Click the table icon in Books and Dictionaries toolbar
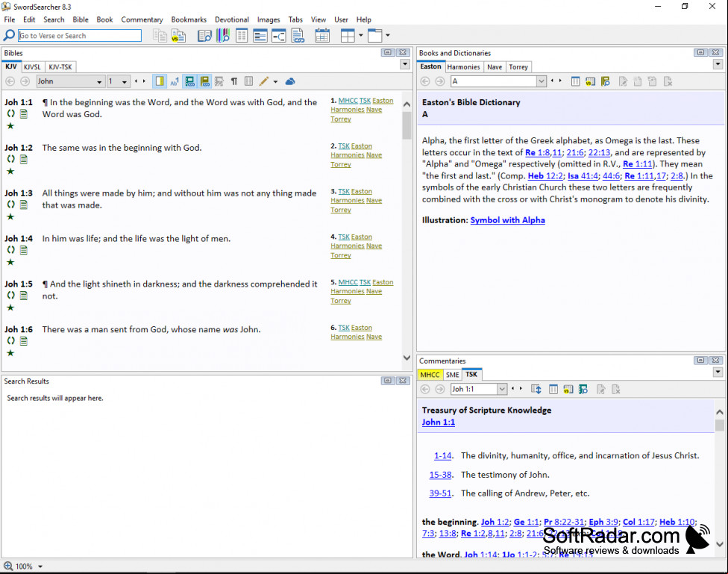This screenshot has height=574, width=728. tap(575, 82)
